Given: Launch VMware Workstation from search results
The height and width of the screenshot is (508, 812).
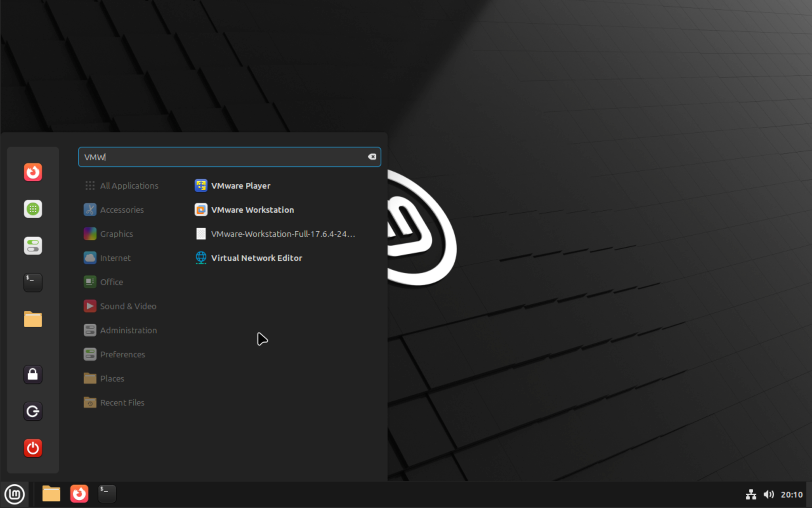Looking at the screenshot, I should click(x=253, y=210).
